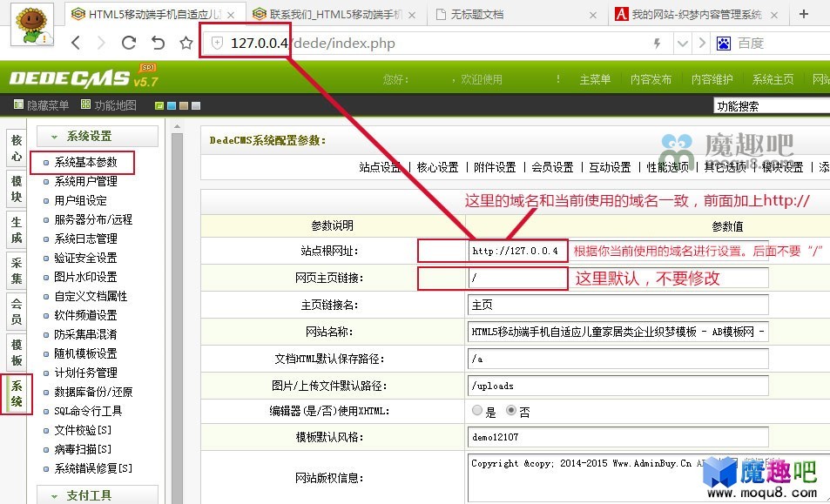Open 系统基本参数
Image resolution: width=830 pixels, height=504 pixels.
[85, 163]
